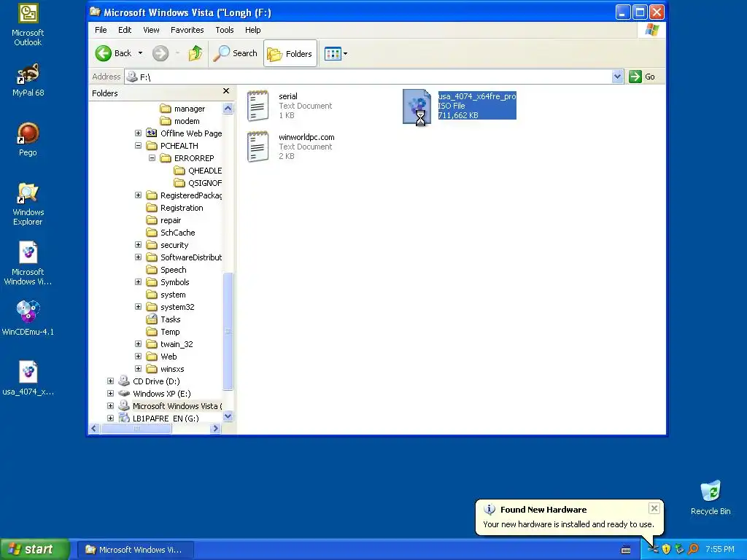Select winworldpc.com text document

point(290,147)
